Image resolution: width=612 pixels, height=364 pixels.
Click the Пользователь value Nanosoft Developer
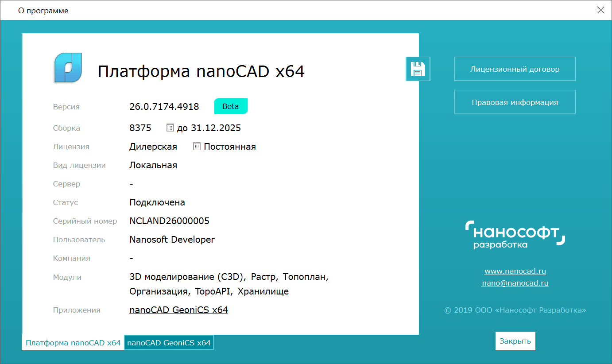[171, 239]
